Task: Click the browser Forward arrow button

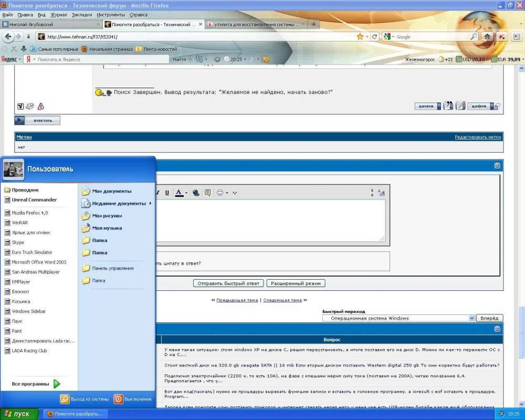Action: coord(18,37)
